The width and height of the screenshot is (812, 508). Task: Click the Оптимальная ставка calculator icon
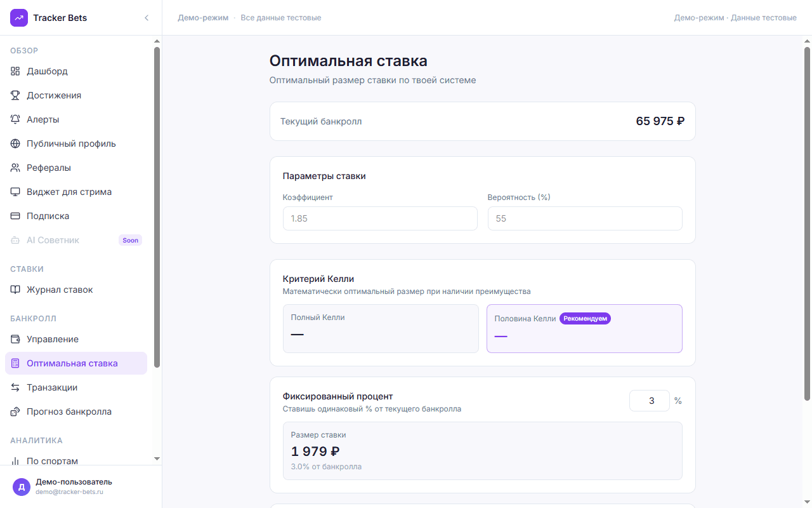(x=15, y=363)
